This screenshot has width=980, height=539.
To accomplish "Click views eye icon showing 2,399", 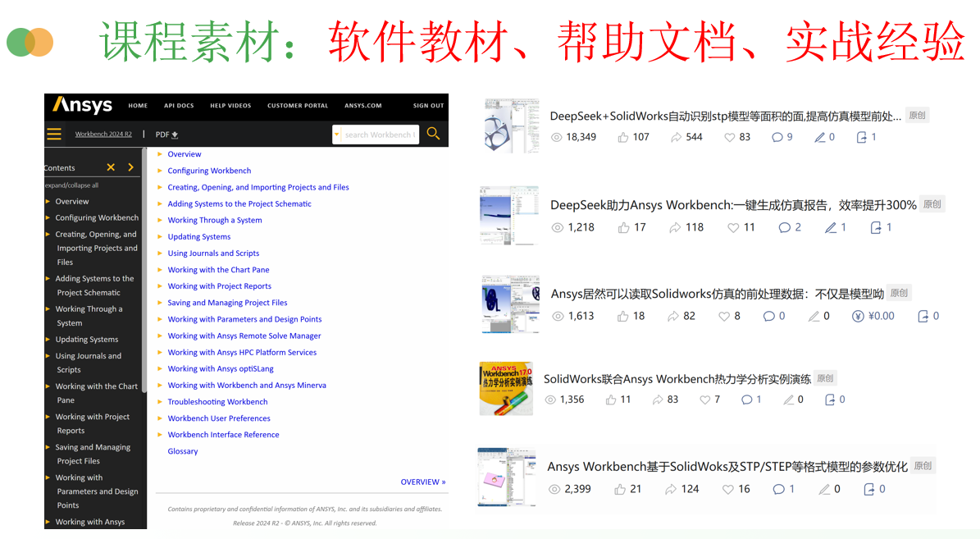I will tap(554, 489).
